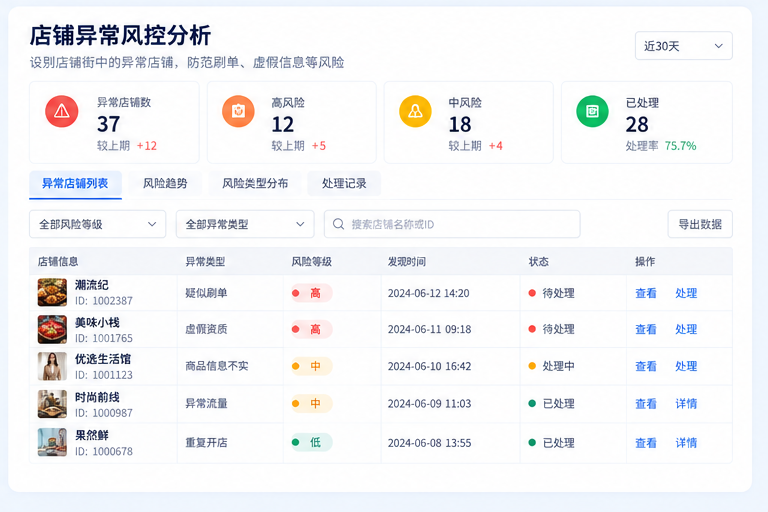The width and height of the screenshot is (768, 512).
Task: Click 查看 for 潮流纪 row
Action: pyautogui.click(x=646, y=293)
